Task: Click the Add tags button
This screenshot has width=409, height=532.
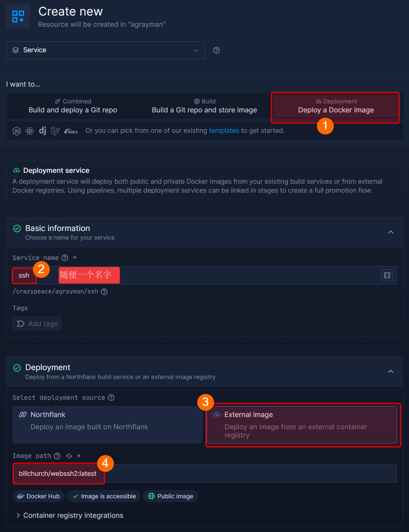Action: 37,324
